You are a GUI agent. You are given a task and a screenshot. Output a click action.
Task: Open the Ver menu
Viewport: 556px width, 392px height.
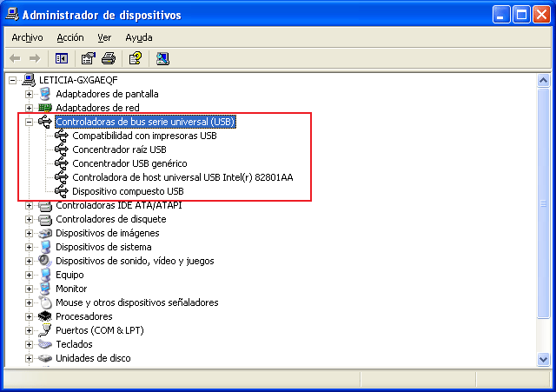(x=104, y=37)
